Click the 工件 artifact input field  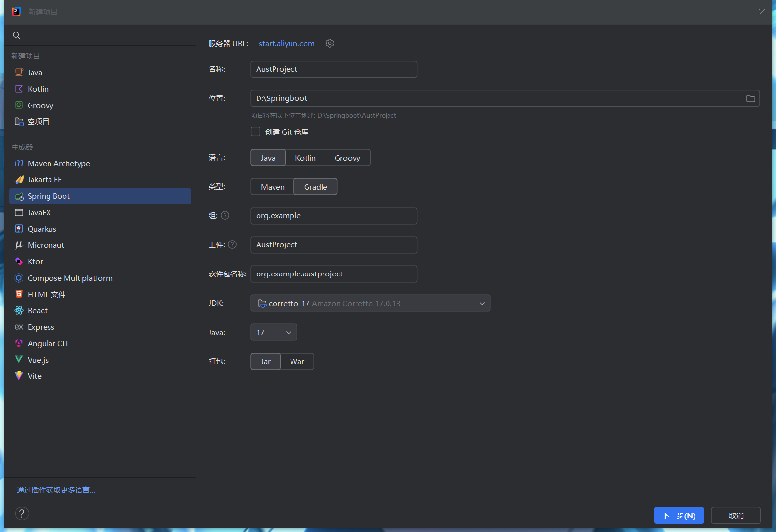tap(334, 244)
